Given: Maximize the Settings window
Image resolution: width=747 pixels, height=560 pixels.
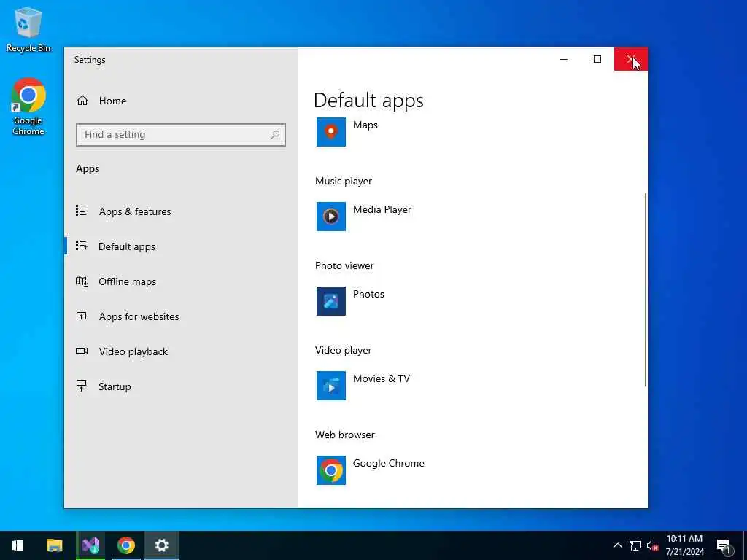Looking at the screenshot, I should tap(597, 59).
